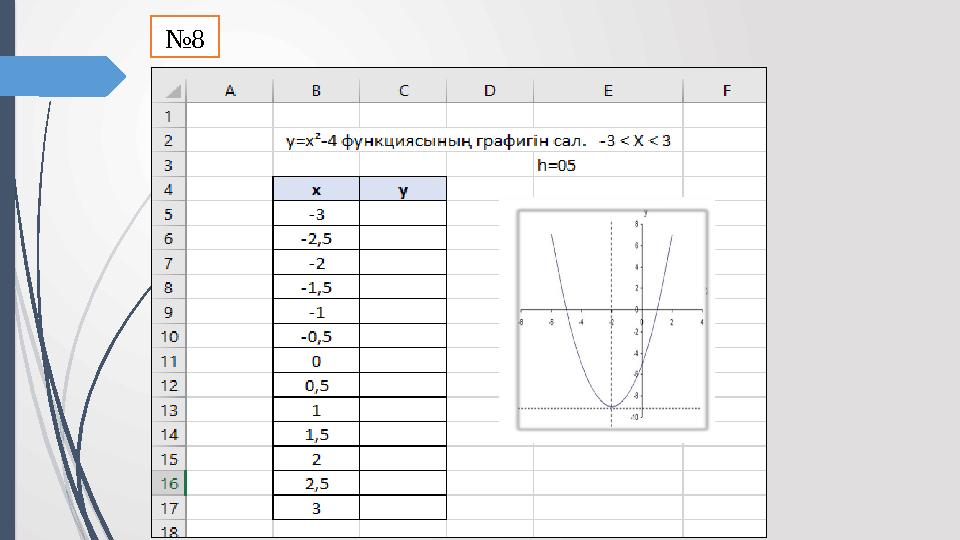The height and width of the screenshot is (540, 960).
Task: Click row 1 header
Action: click(168, 116)
